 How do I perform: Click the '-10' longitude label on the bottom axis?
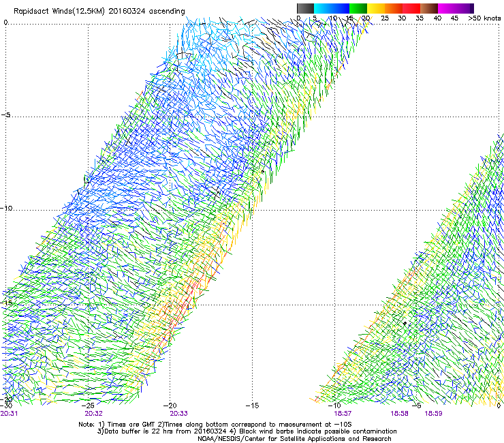334,406
